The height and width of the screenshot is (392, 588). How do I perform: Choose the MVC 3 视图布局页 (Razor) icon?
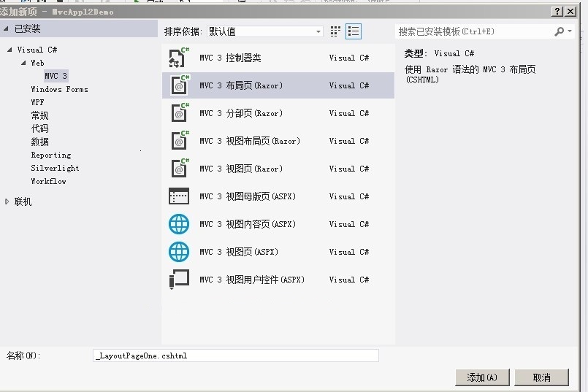pyautogui.click(x=179, y=141)
